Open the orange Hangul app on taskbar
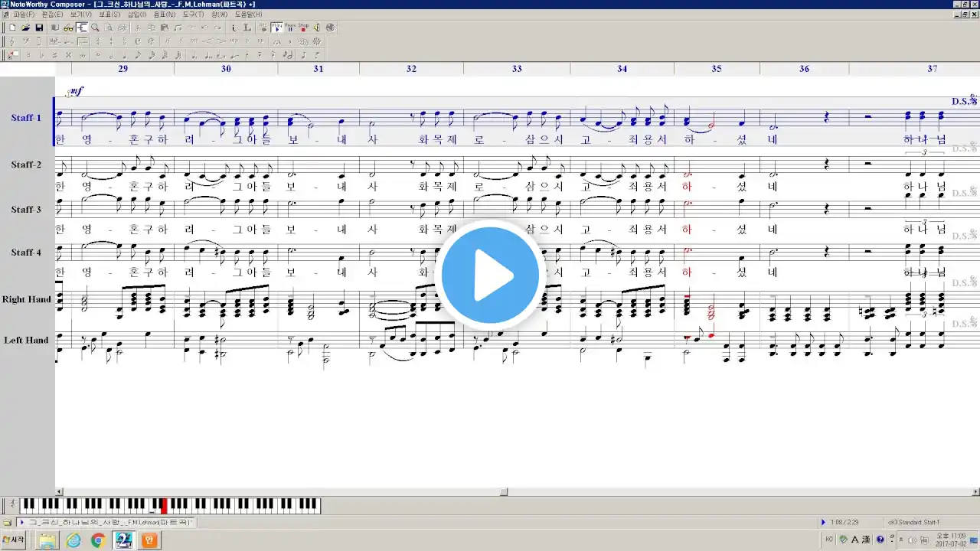The width and height of the screenshot is (980, 551). click(x=150, y=540)
